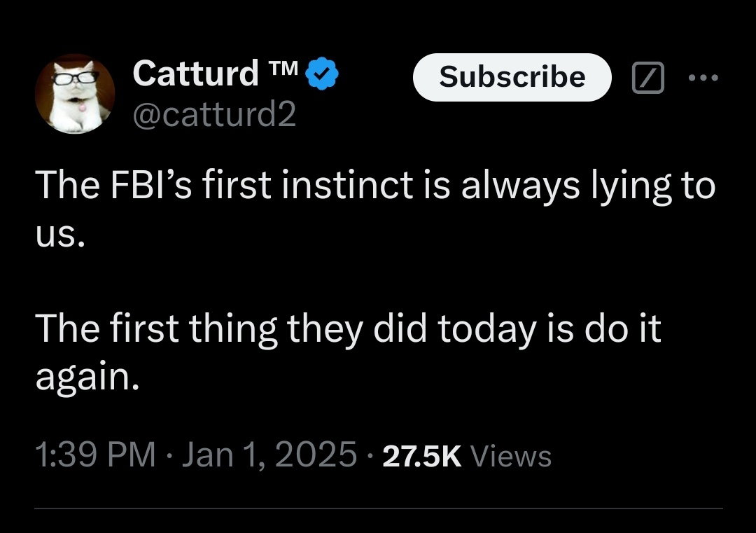Open Catturd's cat profile picture
The height and width of the screenshot is (533, 756).
click(74, 94)
